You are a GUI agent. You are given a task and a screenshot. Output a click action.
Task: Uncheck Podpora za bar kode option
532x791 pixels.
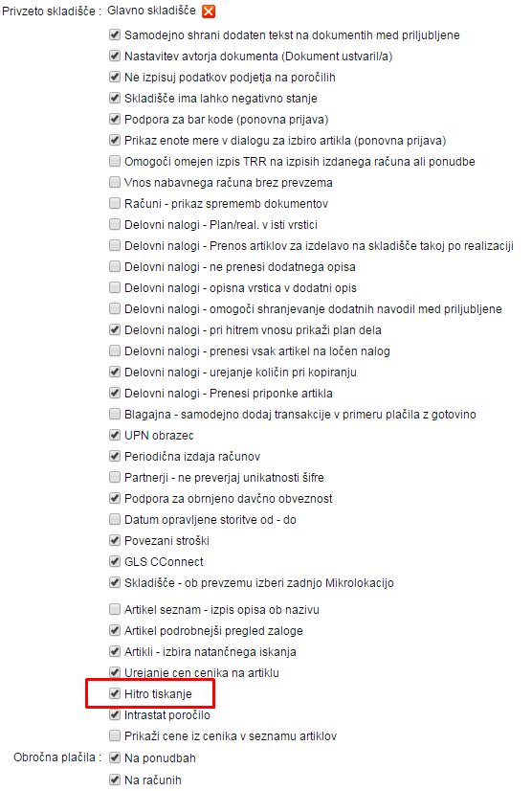pos(115,119)
